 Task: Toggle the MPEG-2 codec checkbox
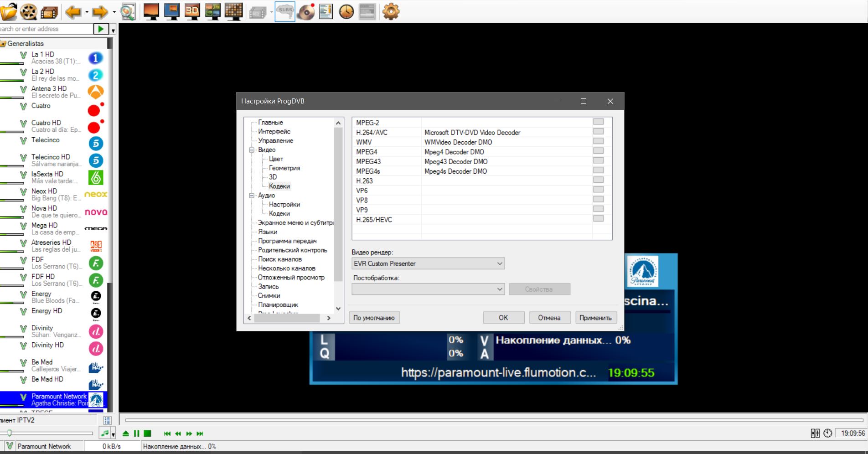click(x=598, y=122)
